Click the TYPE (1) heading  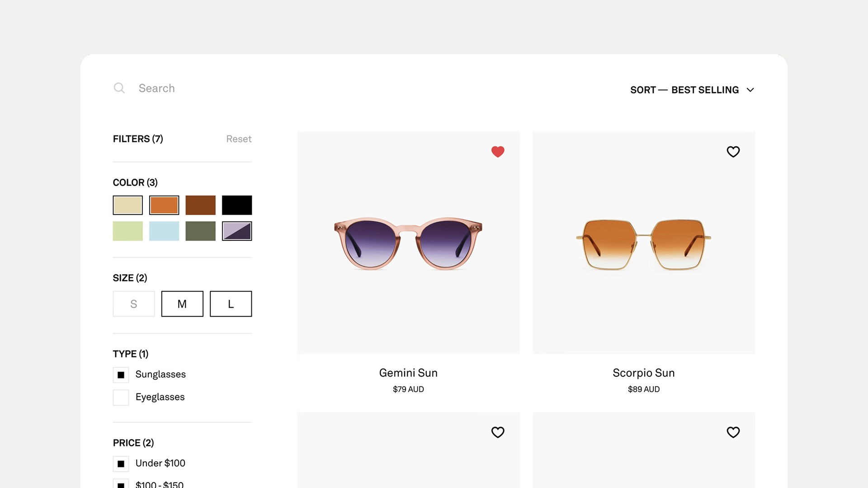point(131,354)
